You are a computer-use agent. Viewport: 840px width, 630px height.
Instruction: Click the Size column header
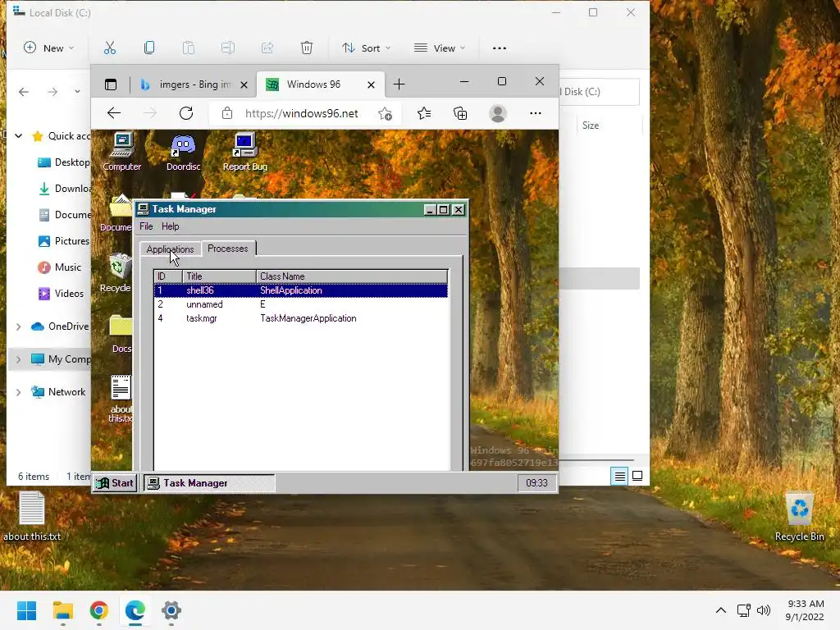(591, 126)
